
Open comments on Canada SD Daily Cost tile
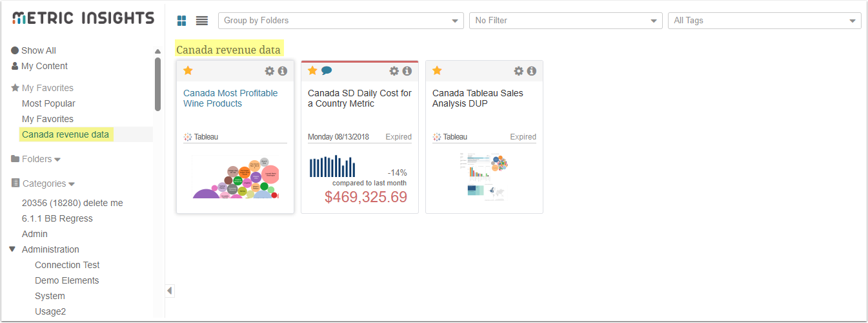click(327, 70)
